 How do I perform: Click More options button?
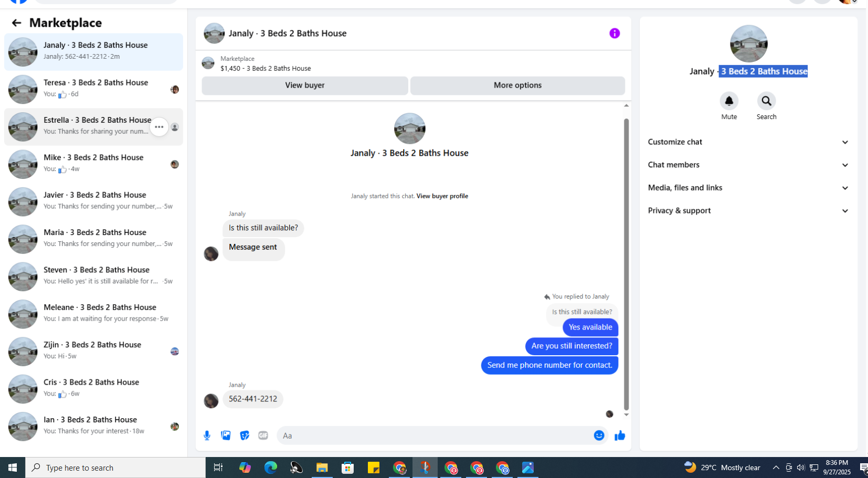point(517,86)
